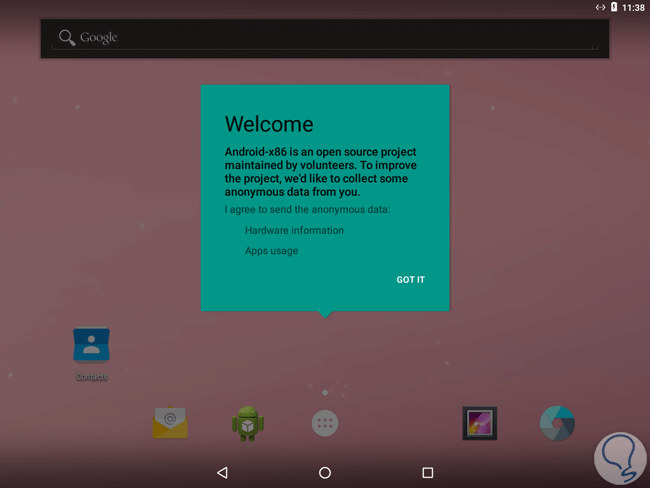This screenshot has width=650, height=488.
Task: Open the Gallery app in dock
Action: click(x=480, y=423)
